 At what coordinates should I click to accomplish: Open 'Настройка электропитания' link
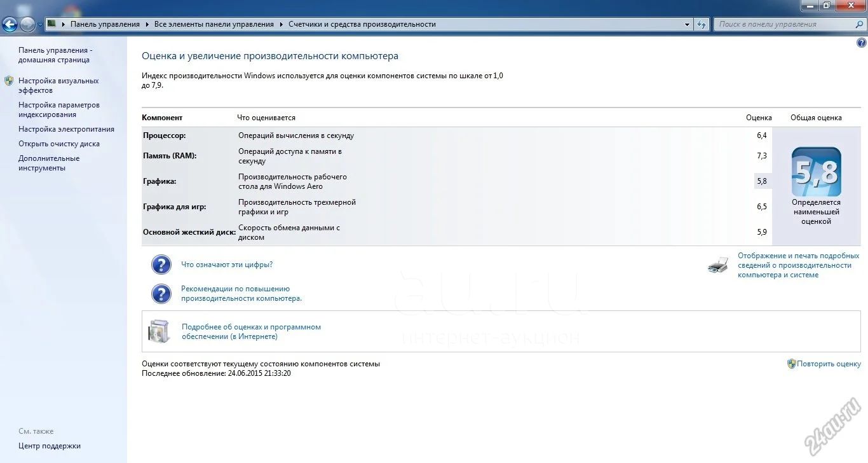tap(66, 129)
